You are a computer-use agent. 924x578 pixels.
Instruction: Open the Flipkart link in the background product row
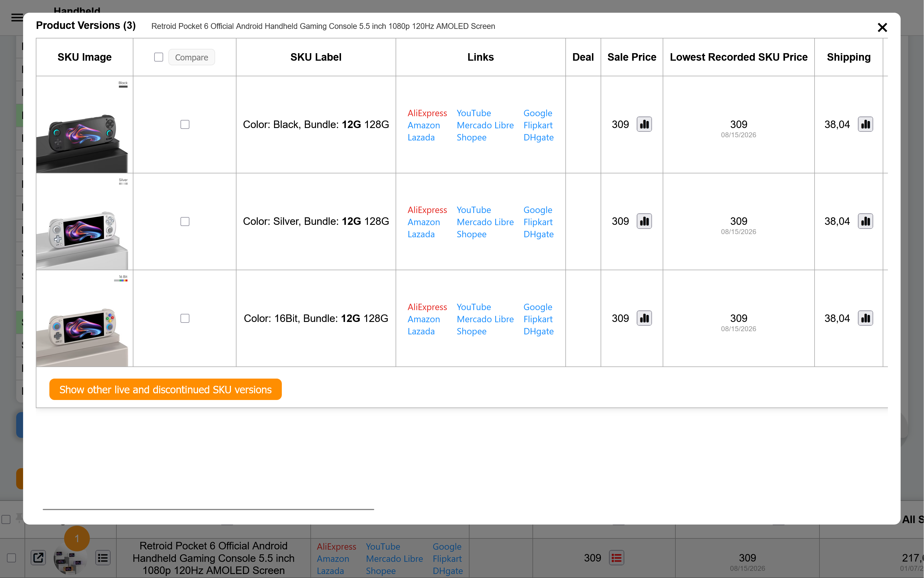click(x=447, y=559)
